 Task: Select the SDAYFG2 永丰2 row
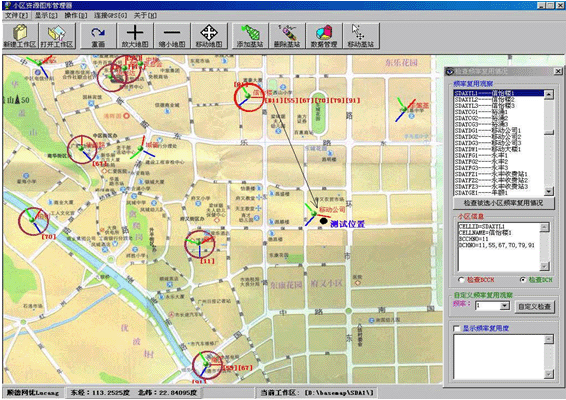[498, 162]
